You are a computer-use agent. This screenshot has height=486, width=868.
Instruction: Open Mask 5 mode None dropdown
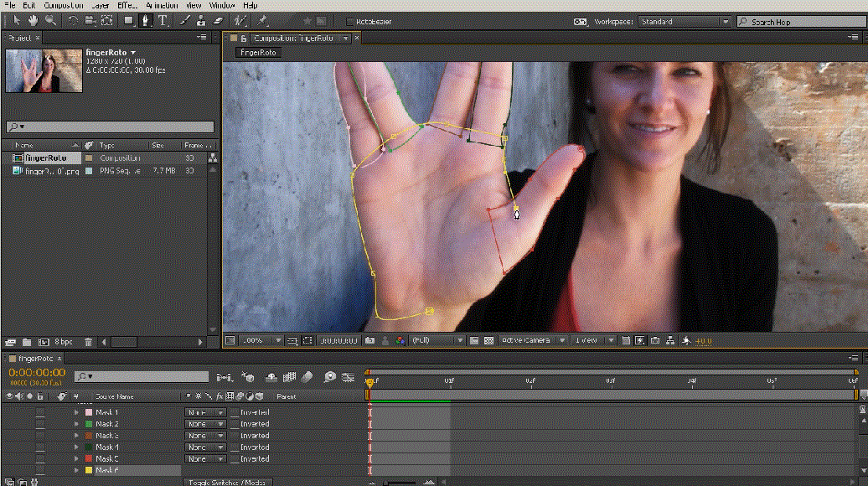click(204, 459)
